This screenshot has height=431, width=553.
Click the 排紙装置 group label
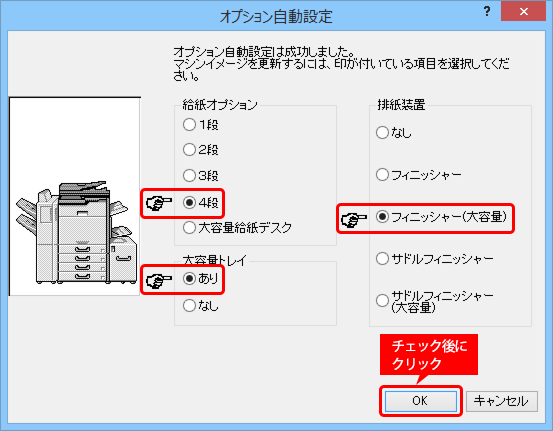(x=401, y=105)
